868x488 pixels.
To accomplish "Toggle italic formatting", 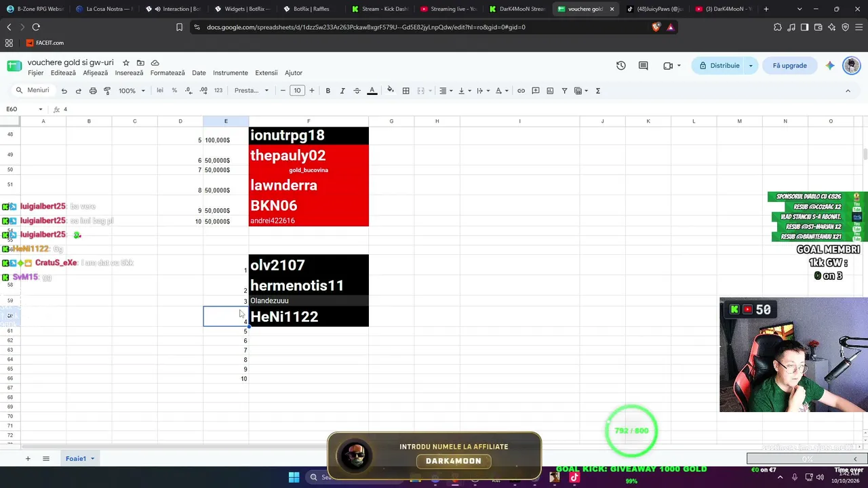I will tap(342, 91).
